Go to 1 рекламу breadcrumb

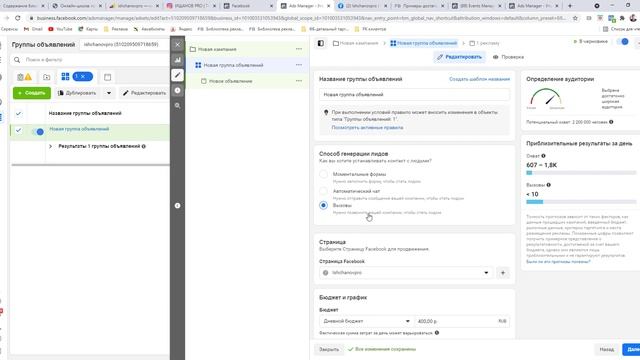coord(484,43)
